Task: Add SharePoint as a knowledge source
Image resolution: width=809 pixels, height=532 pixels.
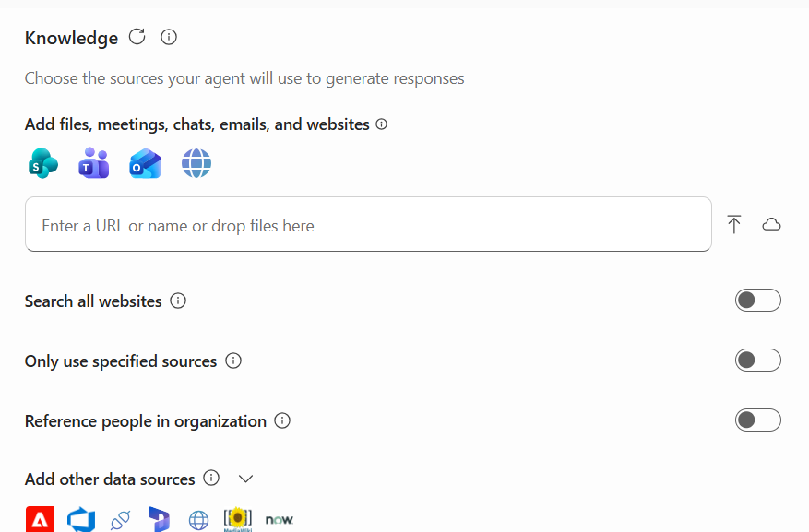Action: [x=42, y=163]
